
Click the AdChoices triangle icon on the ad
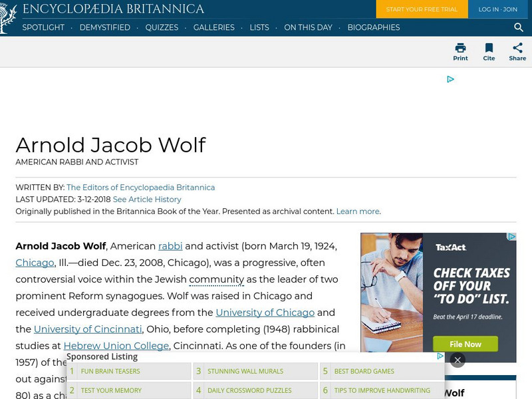tap(450, 79)
